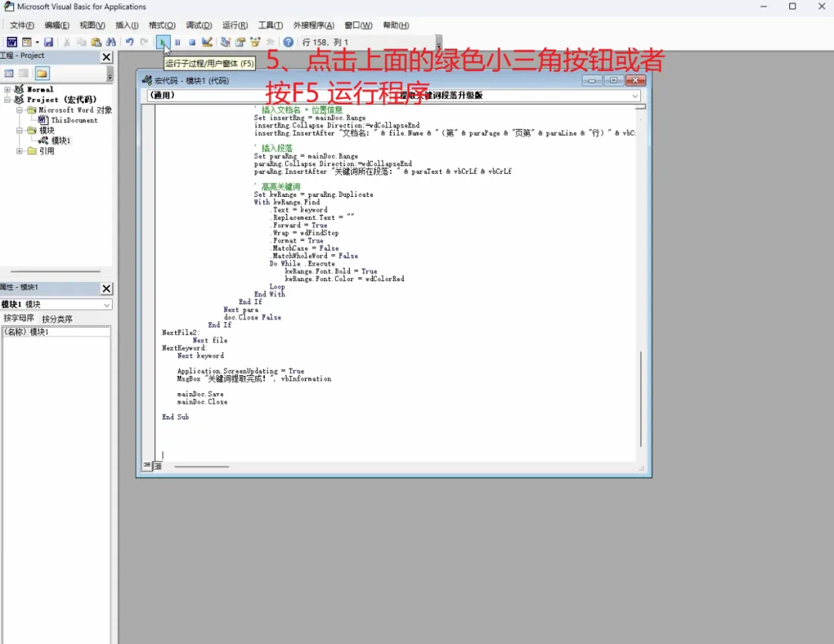Open the 视图(V) menu
Screen dimensions: 834x644
point(93,25)
